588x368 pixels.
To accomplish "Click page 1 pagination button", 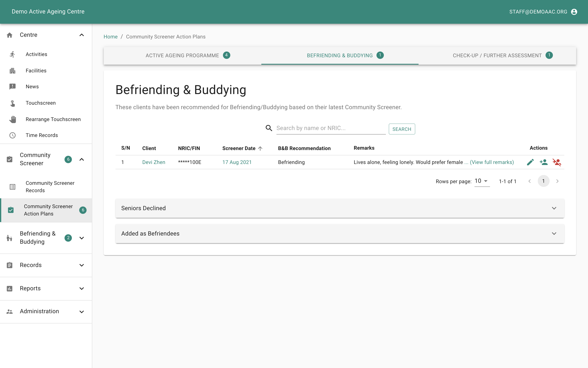I will pyautogui.click(x=543, y=181).
